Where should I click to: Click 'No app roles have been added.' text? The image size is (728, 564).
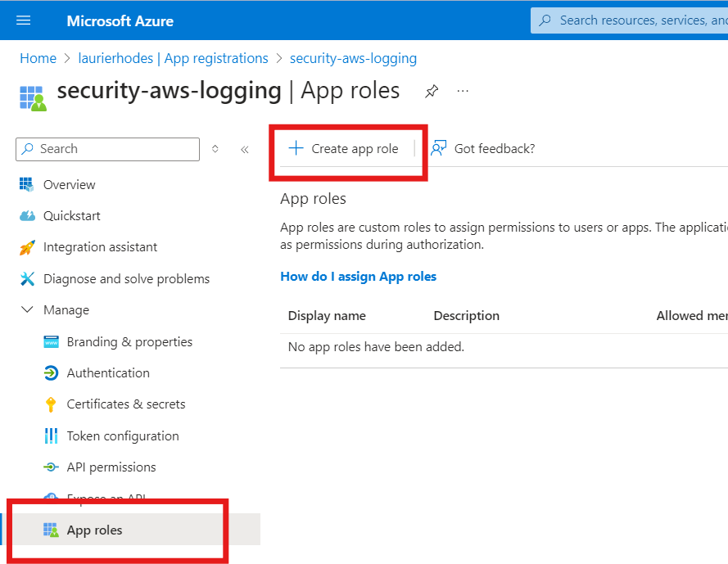tap(376, 347)
